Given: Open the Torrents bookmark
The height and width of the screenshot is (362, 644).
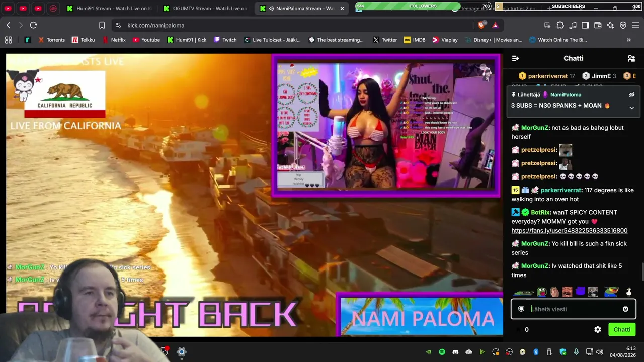Looking at the screenshot, I should click(51, 40).
